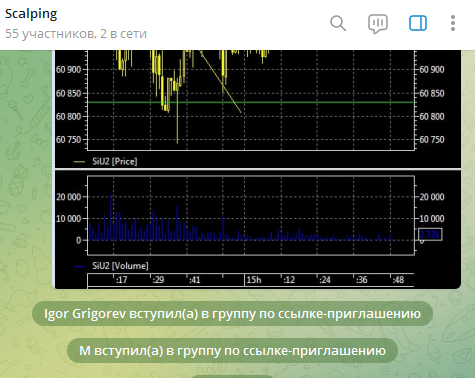Open the three-dot more options menu
Image resolution: width=475 pixels, height=378 pixels.
[453, 23]
